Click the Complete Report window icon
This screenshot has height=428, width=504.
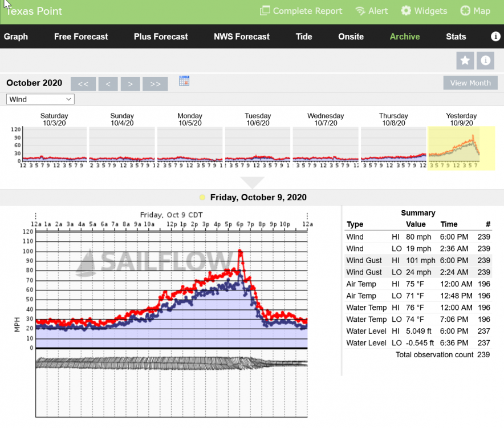tap(265, 11)
